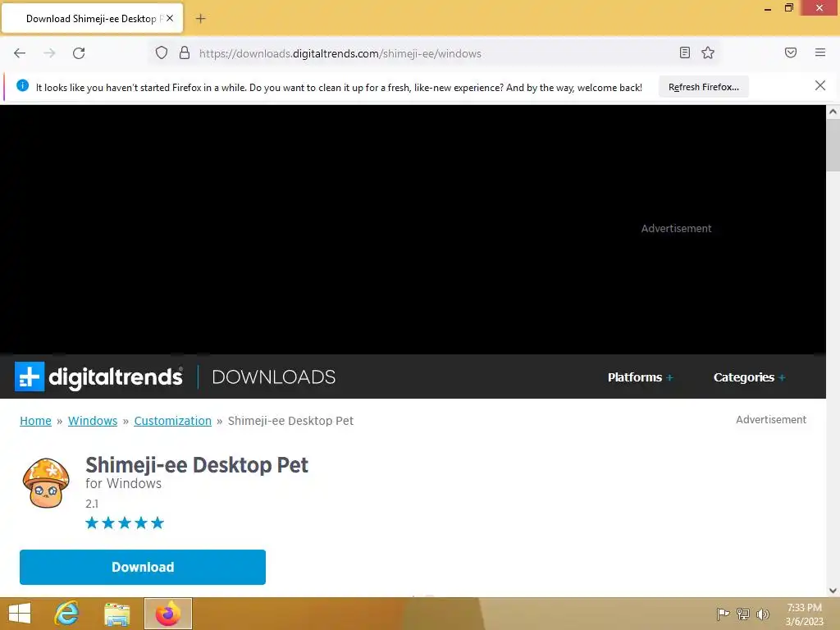Screen dimensions: 840x630
Task: Open the Home breadcrumb link
Action: pos(35,421)
